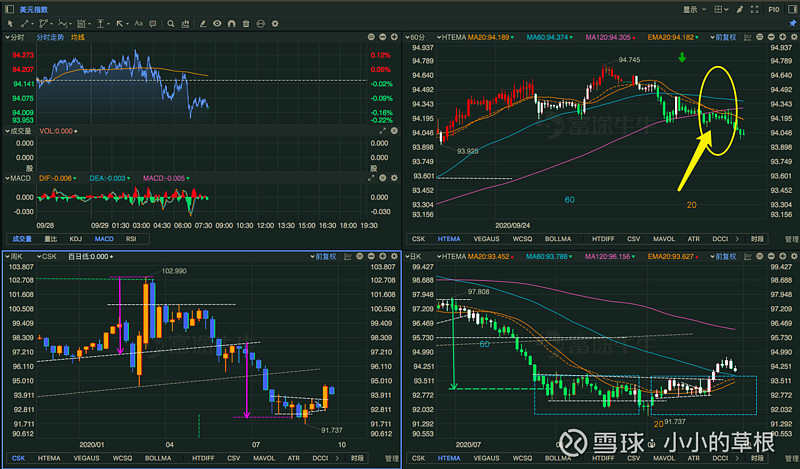
Task: Select the cursor pointer tool
Action: [10, 23]
